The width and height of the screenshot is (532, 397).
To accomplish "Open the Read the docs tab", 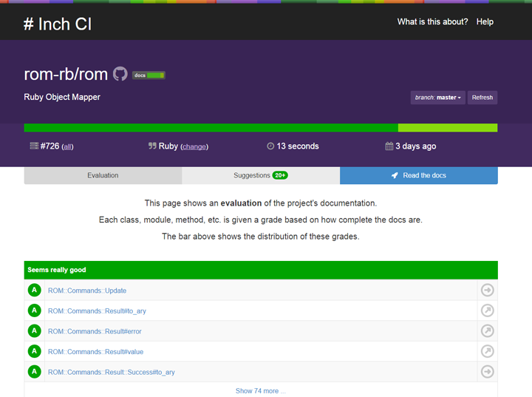I will click(419, 175).
